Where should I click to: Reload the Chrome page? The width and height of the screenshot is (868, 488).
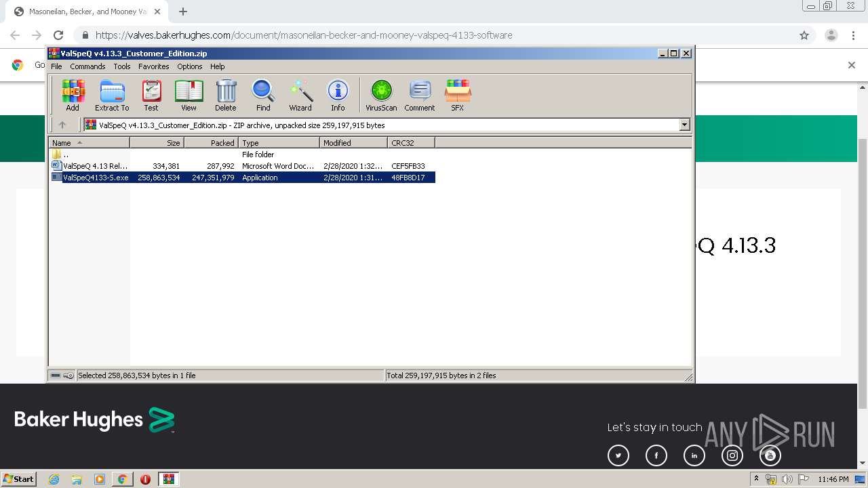pyautogui.click(x=58, y=35)
